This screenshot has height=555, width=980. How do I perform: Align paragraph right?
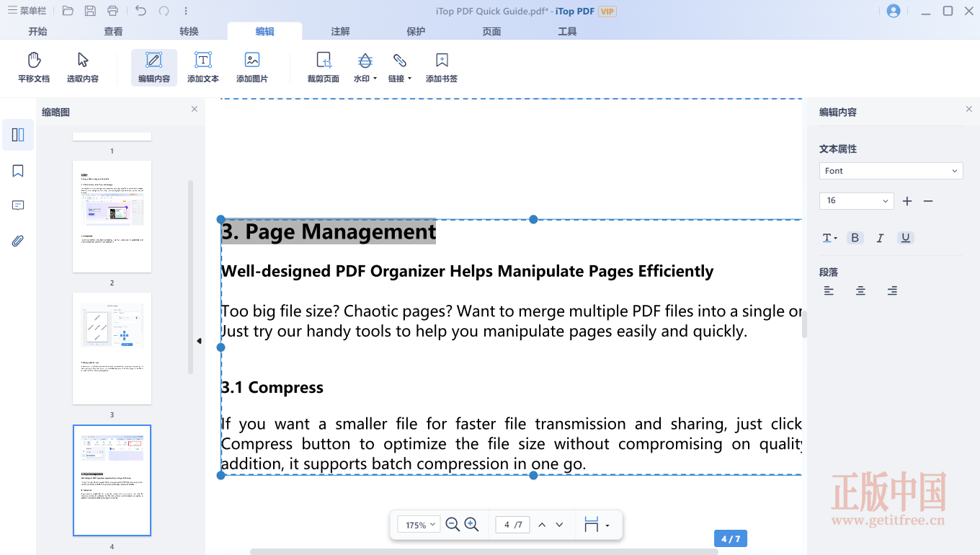click(x=892, y=290)
